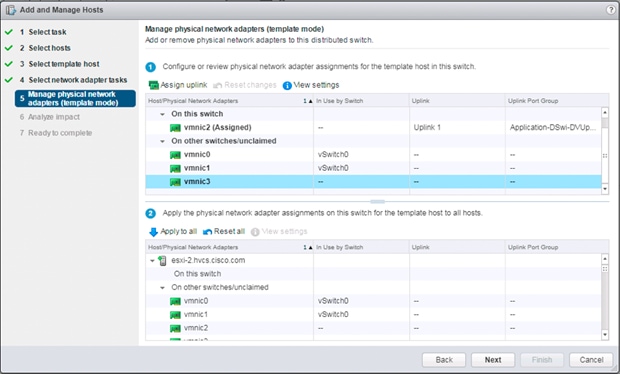Click the upper table vmnic0 adapter icon
The image size is (620, 374).
pyautogui.click(x=175, y=155)
